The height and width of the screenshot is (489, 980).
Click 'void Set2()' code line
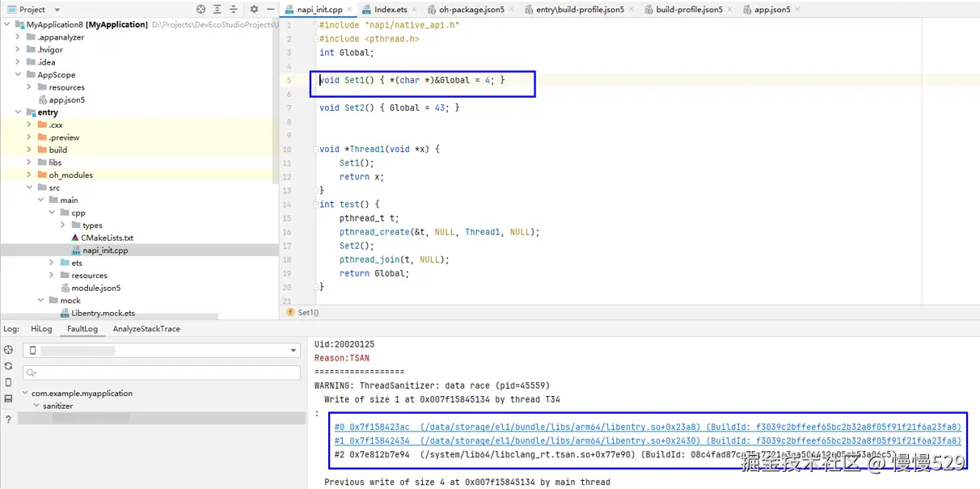click(390, 107)
